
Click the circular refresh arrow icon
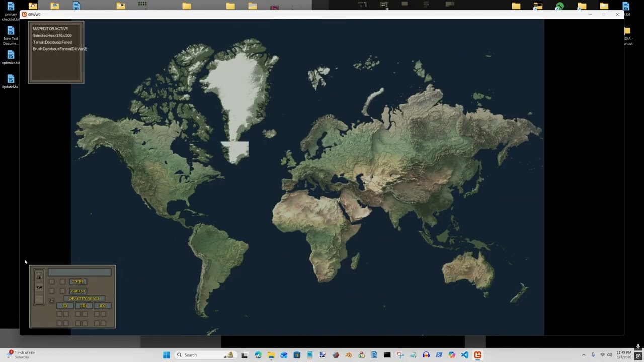pos(52,301)
